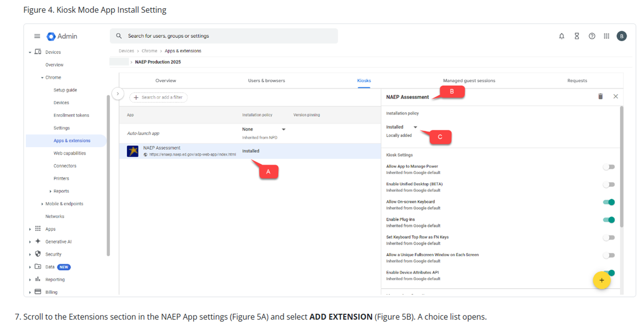Open Auto-launch app None dropdown
Viewport: 644px width, 325px height.
[x=264, y=129]
